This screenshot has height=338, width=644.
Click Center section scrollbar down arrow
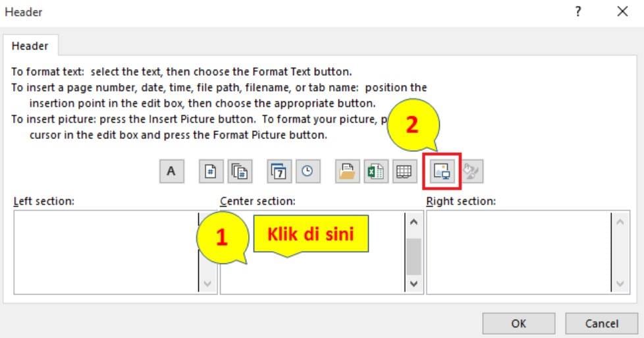(414, 283)
